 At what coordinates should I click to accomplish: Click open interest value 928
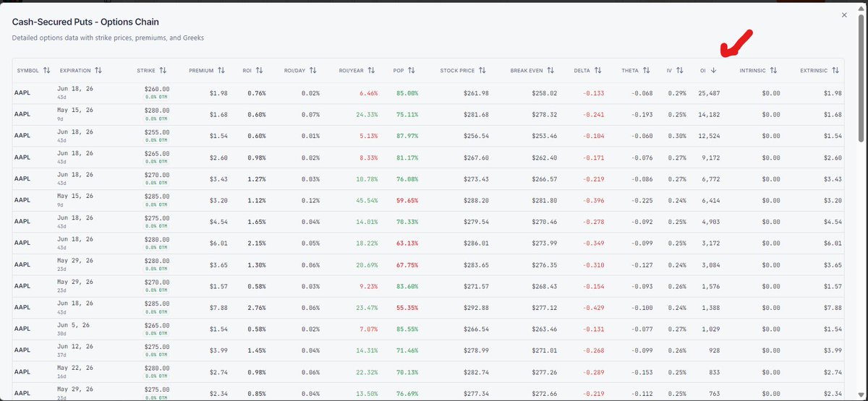click(x=715, y=350)
